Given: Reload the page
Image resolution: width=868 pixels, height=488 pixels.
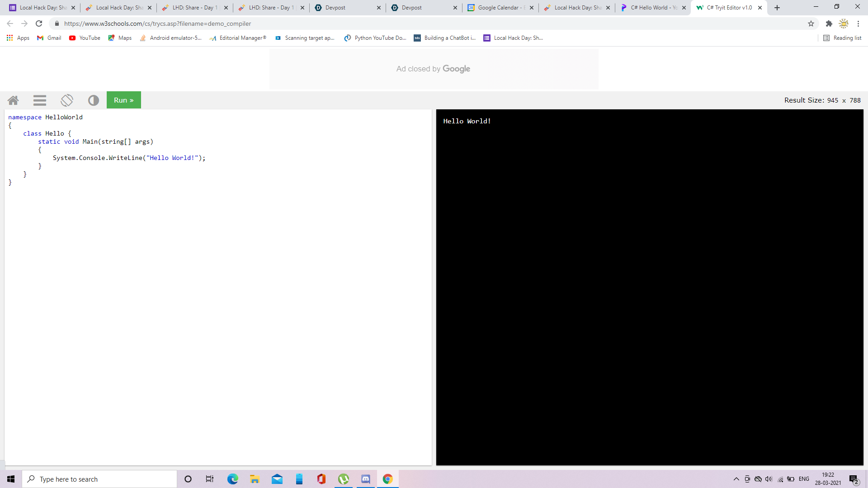Looking at the screenshot, I should 39,23.
